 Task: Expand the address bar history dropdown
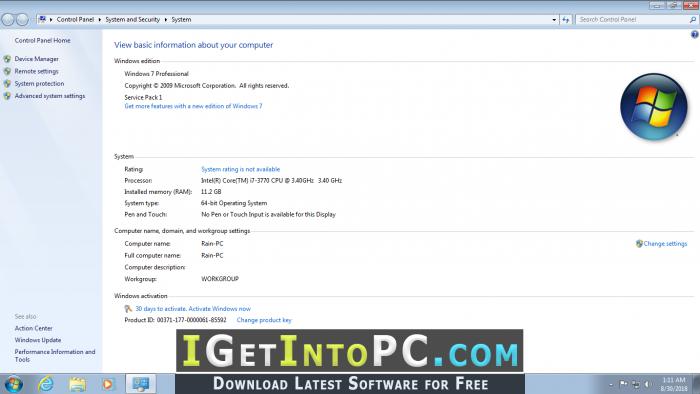tap(554, 20)
